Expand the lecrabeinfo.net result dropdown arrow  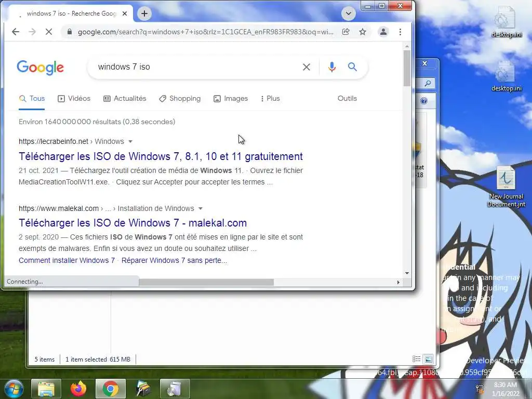coord(130,141)
